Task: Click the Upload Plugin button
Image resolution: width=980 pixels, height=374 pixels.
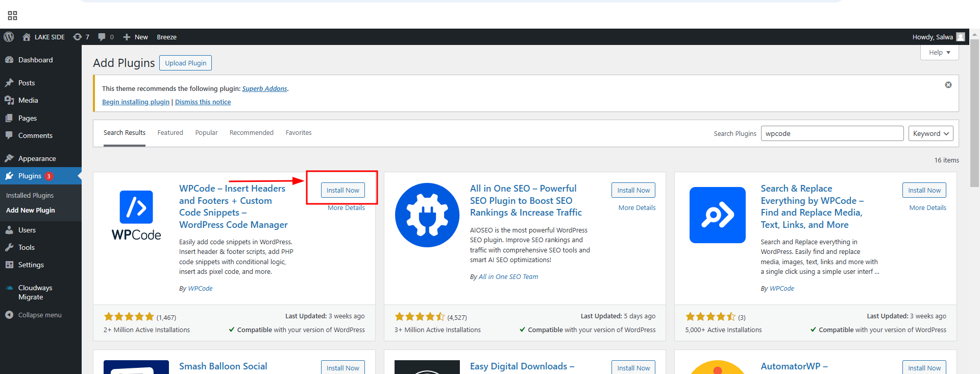Action: point(185,63)
